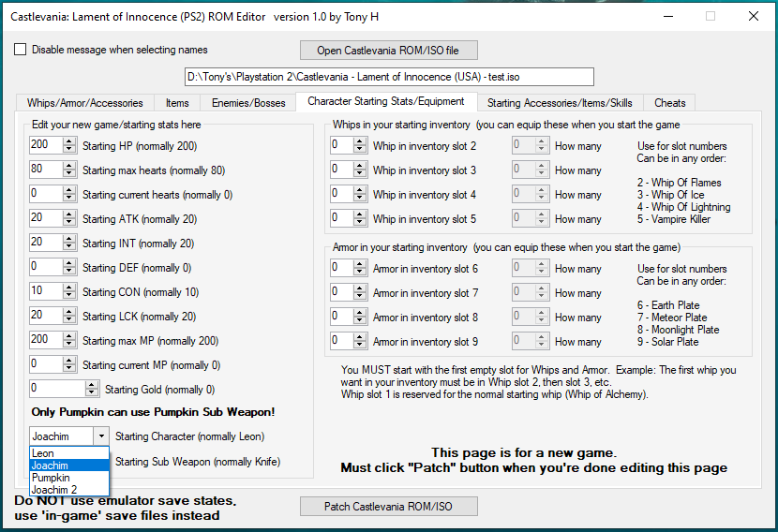This screenshot has width=778, height=532.
Task: Click the ROM file path text field
Action: pos(389,77)
